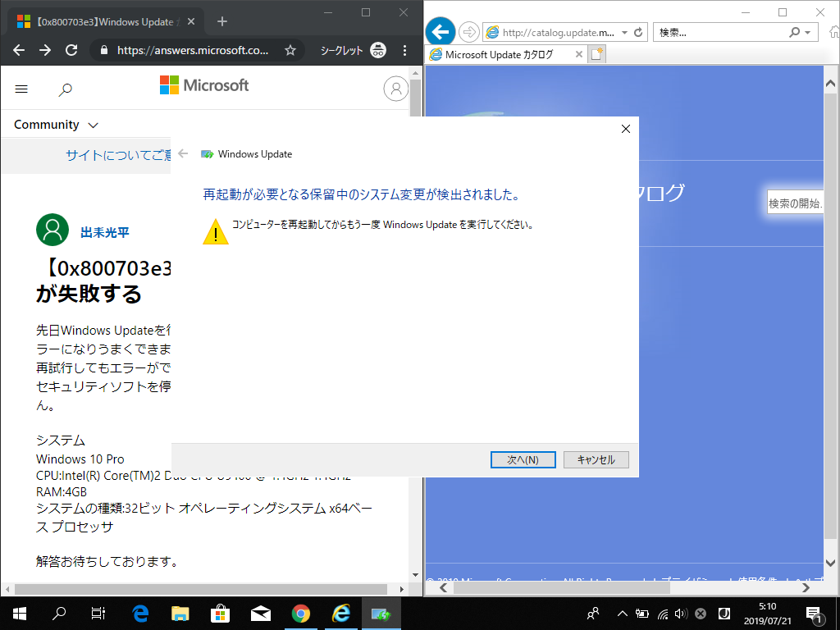
Task: Click the Japanese IME mode tray icon
Action: tap(724, 614)
